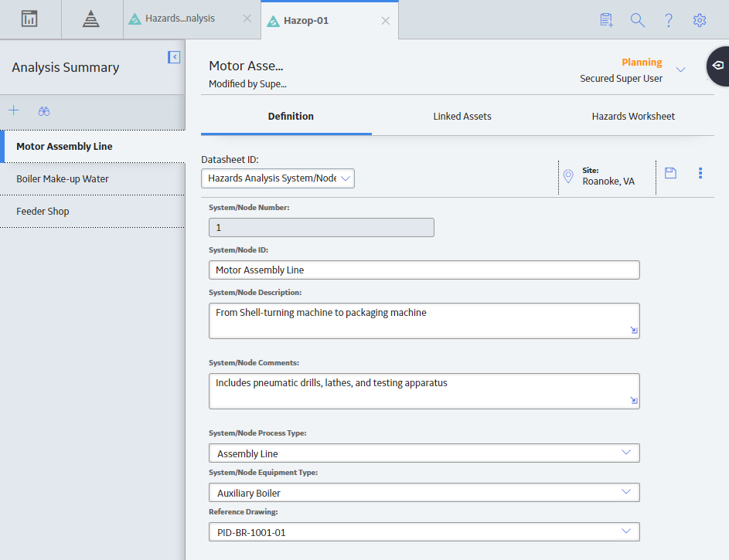Click the search magnifier icon
The image size is (729, 560).
638,20
